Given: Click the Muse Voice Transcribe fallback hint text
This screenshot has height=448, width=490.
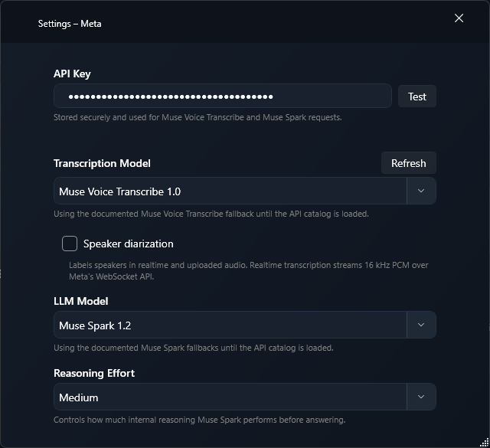Looking at the screenshot, I should (x=211, y=214).
